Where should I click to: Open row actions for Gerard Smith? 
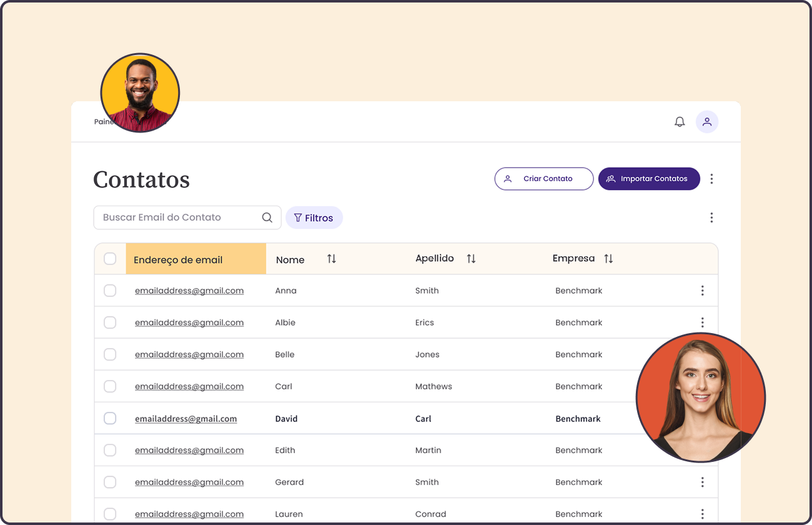702,482
